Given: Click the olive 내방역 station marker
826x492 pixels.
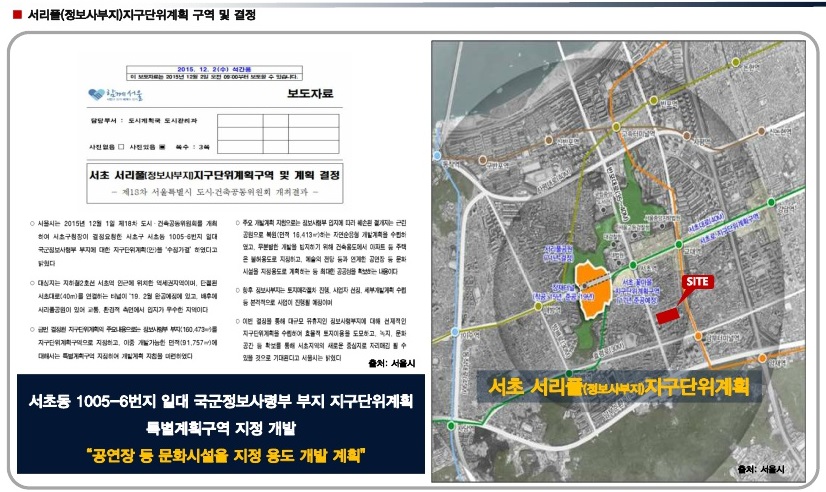Looking at the screenshot, I should click(x=538, y=306).
